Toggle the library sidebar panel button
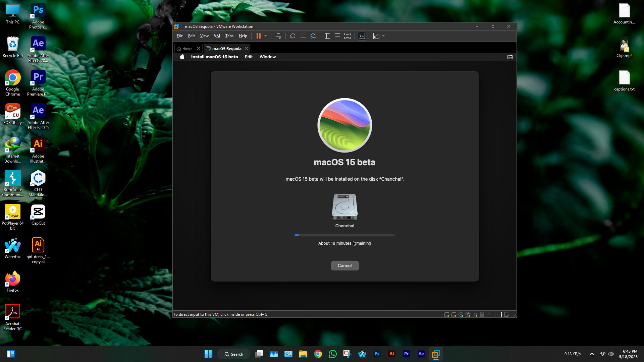Screen dimensions: 644x362 (x=327, y=36)
